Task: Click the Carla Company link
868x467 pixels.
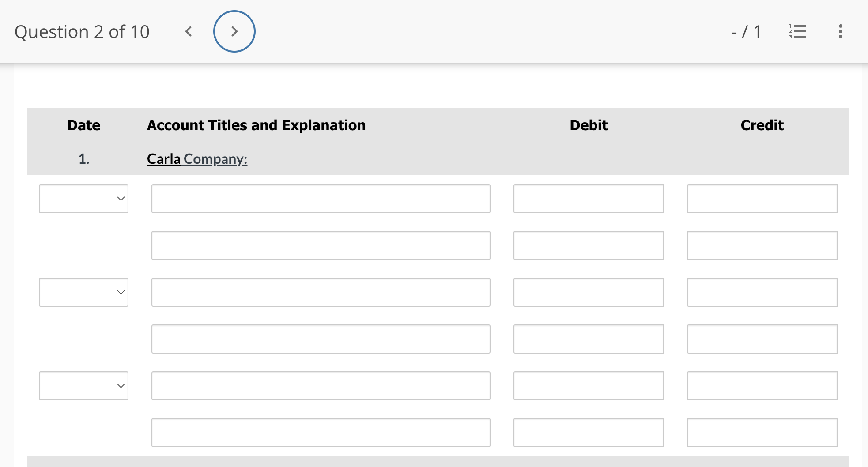Action: point(197,158)
